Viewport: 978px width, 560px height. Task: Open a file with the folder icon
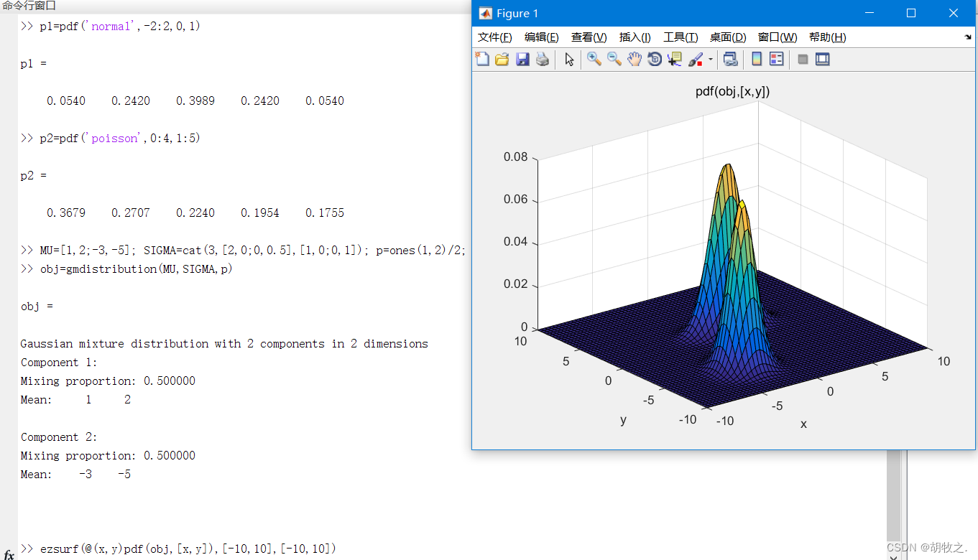[x=502, y=60]
